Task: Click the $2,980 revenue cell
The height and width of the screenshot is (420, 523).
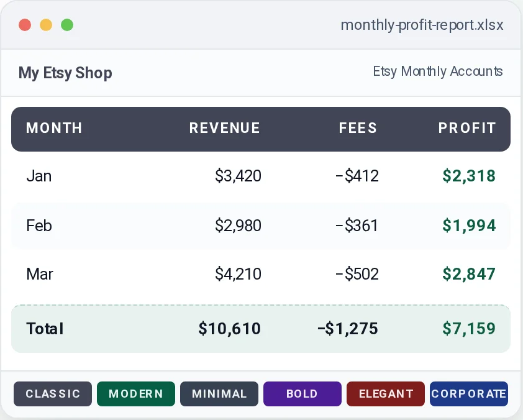Action: click(x=238, y=226)
